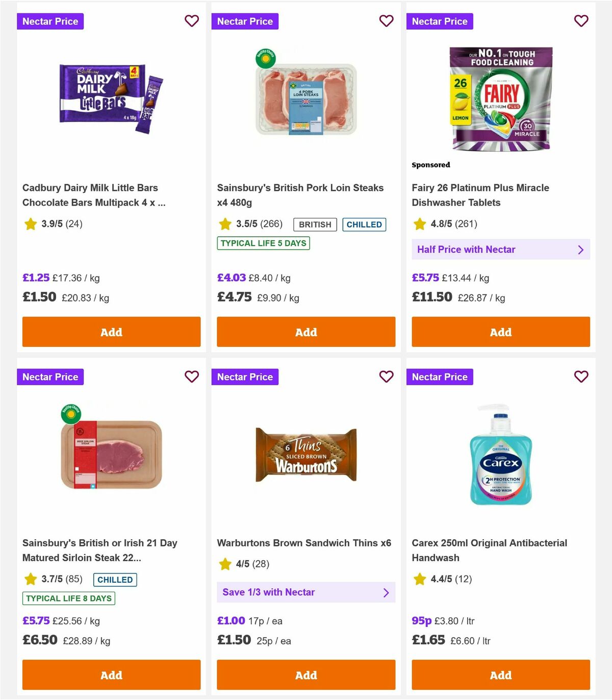Add the Carex Handwash to trolley
Viewport: 612px width, 700px height.
(501, 674)
